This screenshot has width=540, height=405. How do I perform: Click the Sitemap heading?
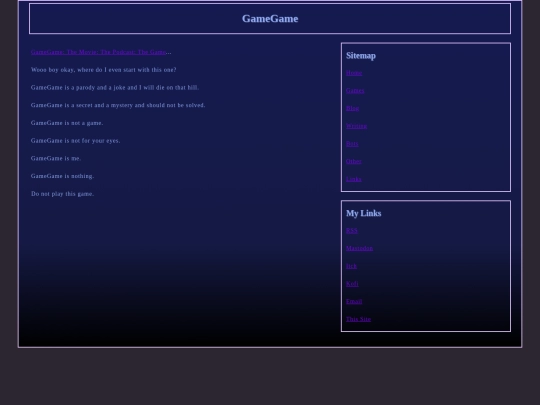point(361,55)
